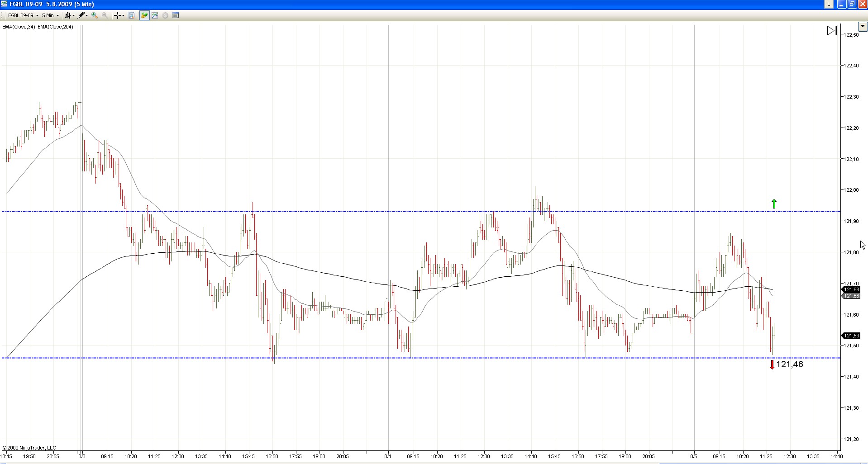Click the greyed Strategies dollar icon
This screenshot has width=868, height=464.
point(165,15)
